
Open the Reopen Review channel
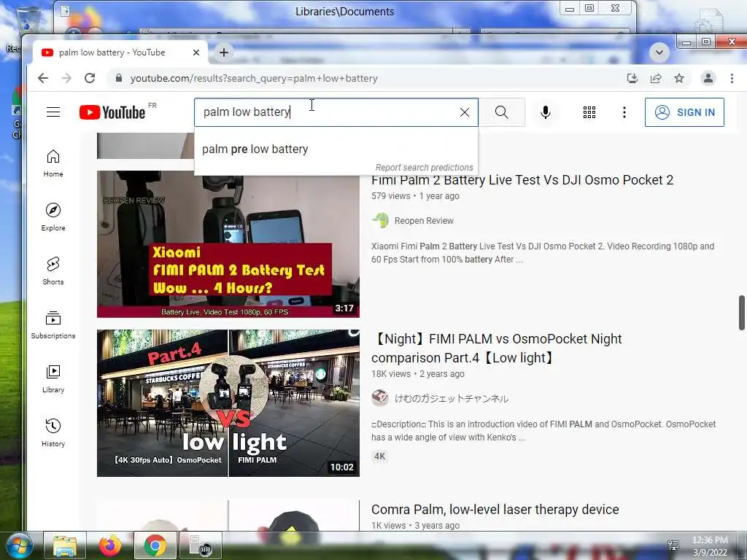pyautogui.click(x=424, y=221)
